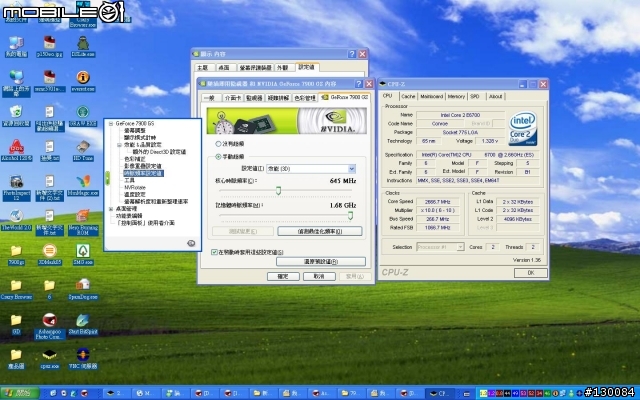Viewport: 640px width, 400px height.
Task: Click the restore defaults (還原預設值) button
Action: click(321, 262)
